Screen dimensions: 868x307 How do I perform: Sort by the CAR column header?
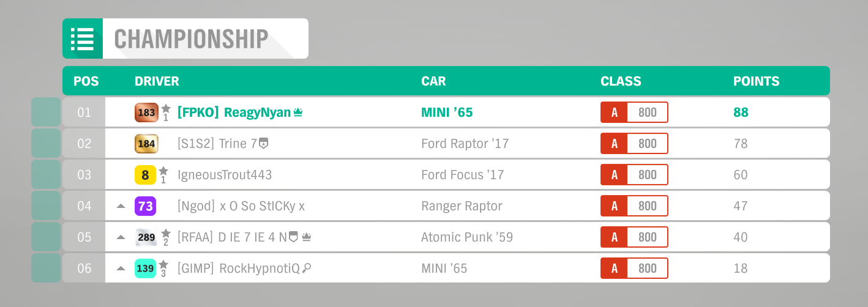click(x=433, y=81)
